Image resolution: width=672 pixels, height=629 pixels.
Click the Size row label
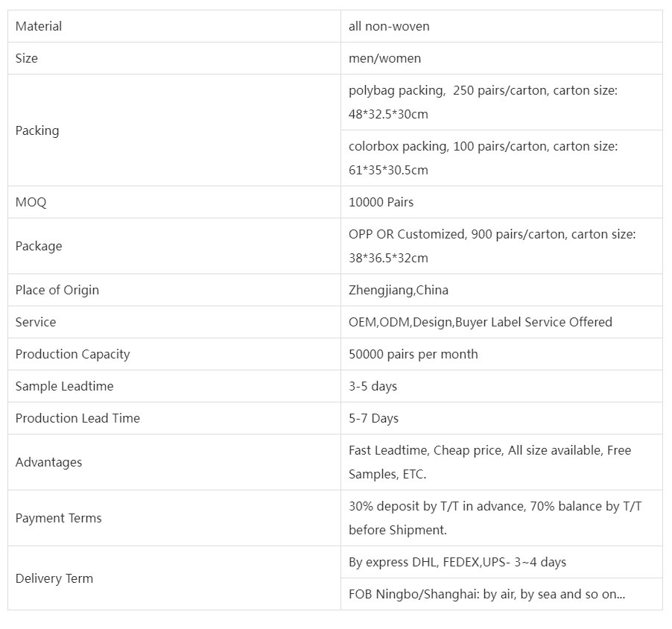tap(27, 58)
